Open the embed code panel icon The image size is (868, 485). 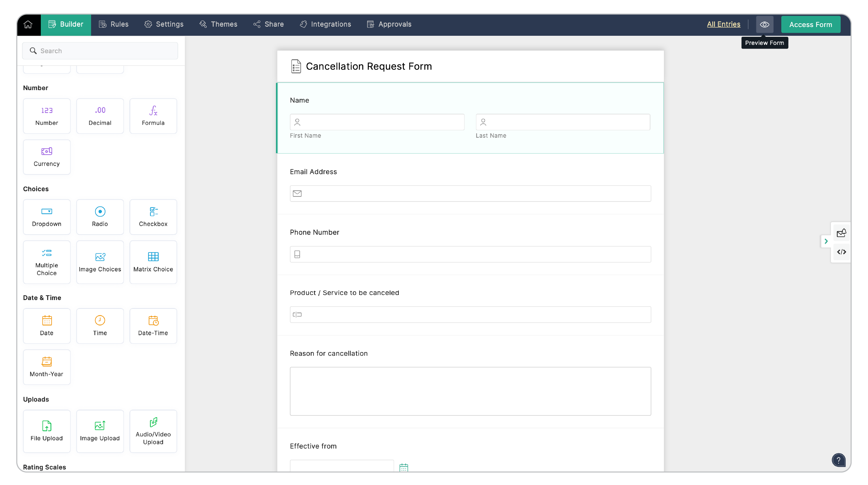tap(841, 252)
